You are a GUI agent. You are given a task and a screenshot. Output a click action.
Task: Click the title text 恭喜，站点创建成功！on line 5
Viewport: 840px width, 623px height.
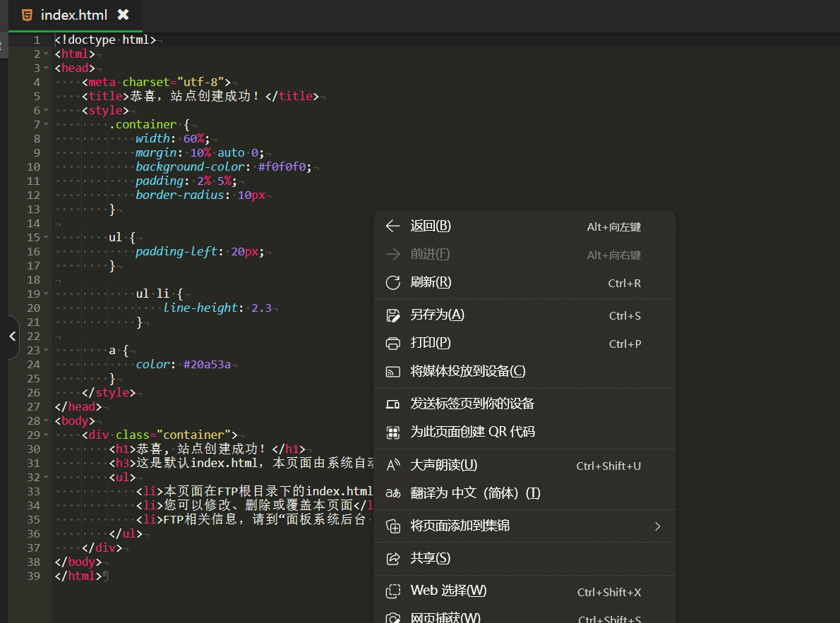194,96
